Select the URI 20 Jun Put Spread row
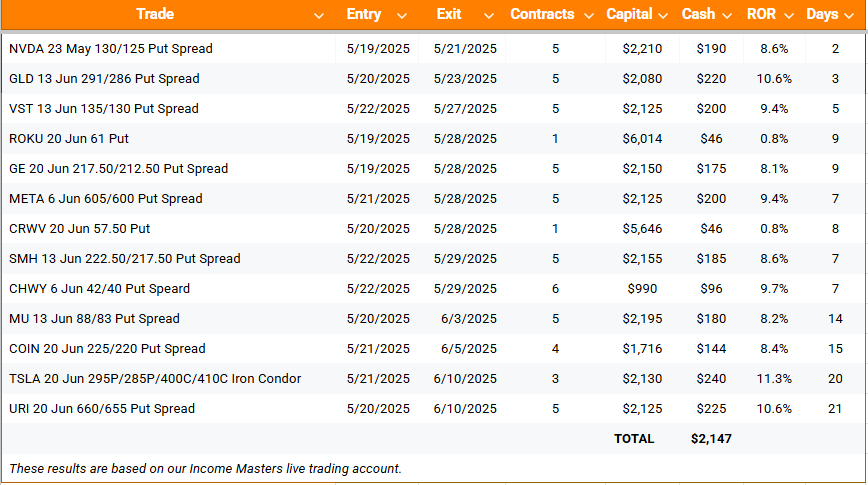The height and width of the screenshot is (485, 868). pos(433,409)
